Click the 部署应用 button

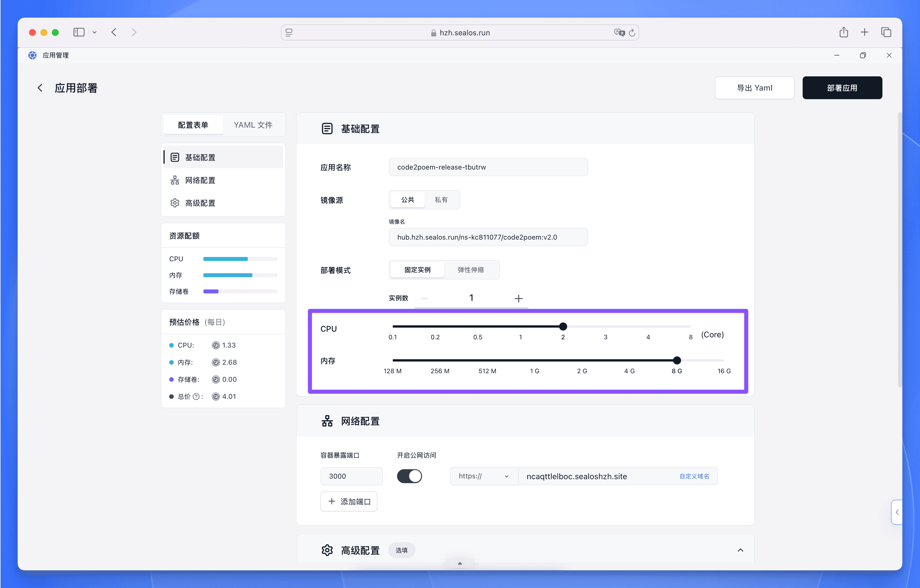coord(842,88)
